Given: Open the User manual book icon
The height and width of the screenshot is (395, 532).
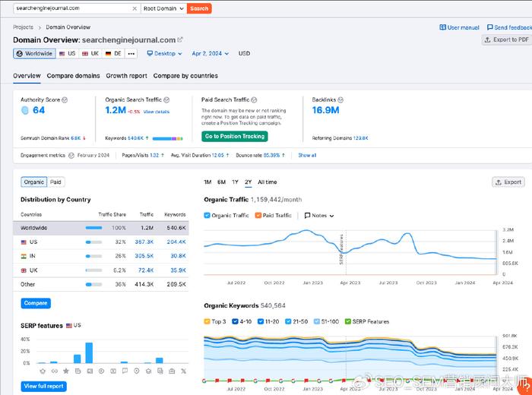Looking at the screenshot, I should [442, 27].
